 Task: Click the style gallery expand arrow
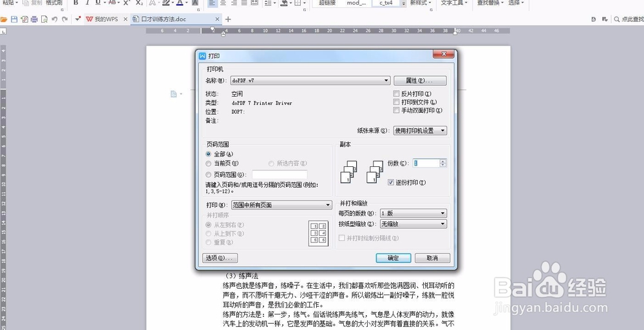[404, 3]
